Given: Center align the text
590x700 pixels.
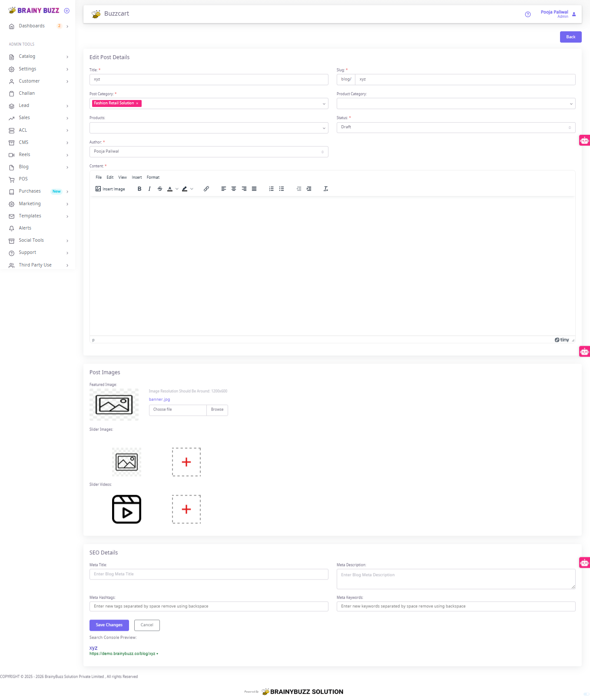Looking at the screenshot, I should pos(234,189).
